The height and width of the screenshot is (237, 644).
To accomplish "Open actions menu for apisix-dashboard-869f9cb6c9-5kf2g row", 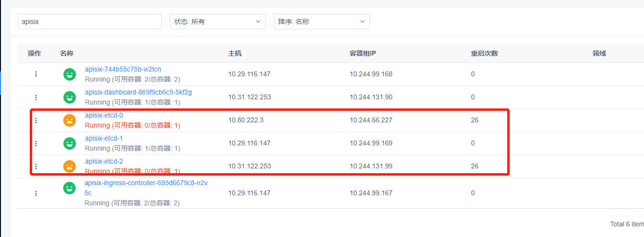I will click(x=36, y=97).
